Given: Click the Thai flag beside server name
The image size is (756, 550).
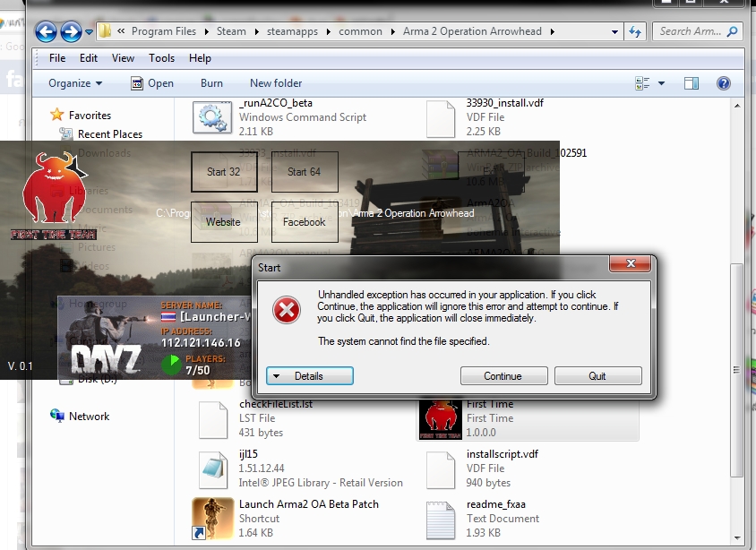Looking at the screenshot, I should click(168, 317).
